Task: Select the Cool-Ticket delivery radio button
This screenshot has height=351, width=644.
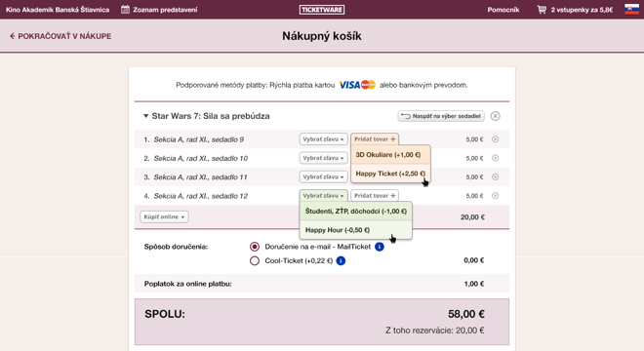Action: click(255, 260)
